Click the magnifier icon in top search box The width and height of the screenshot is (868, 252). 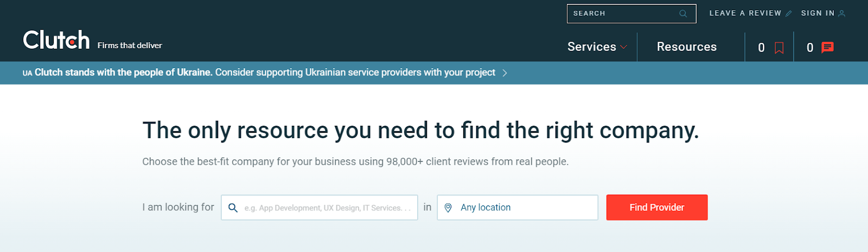[683, 14]
